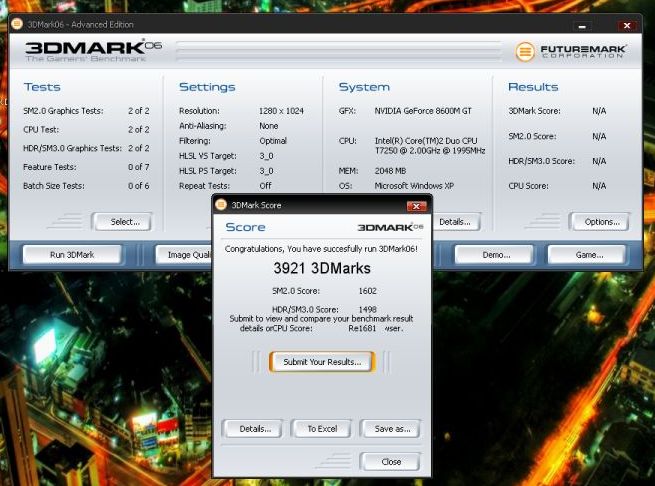655x486 pixels.
Task: Click the Congratulations message text
Action: click(321, 249)
